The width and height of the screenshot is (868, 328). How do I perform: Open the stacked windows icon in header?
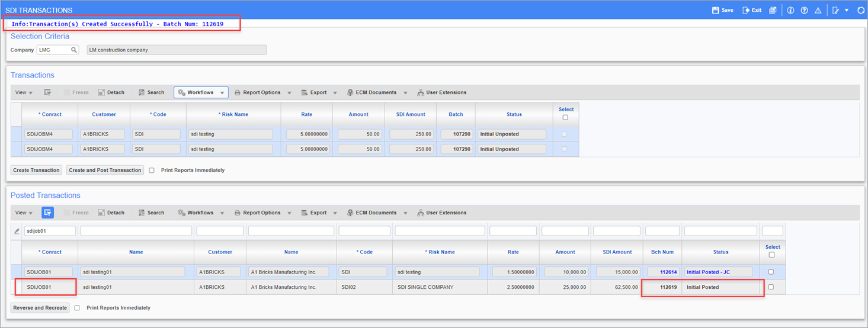773,10
